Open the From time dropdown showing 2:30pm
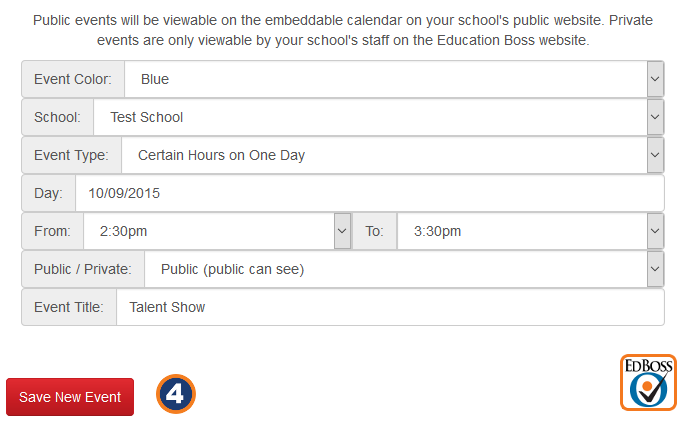The height and width of the screenshot is (425, 685). 217,231
